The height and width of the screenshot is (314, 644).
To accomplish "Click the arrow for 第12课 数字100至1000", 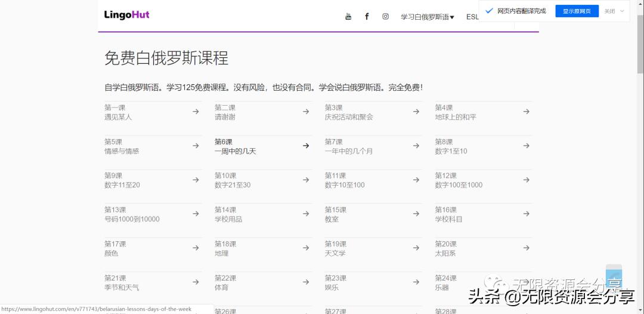I will (526, 180).
